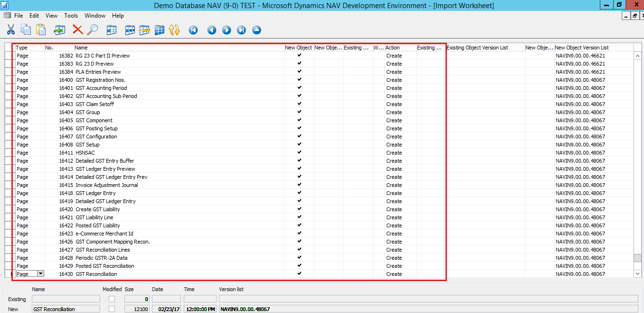Select the name cell 'e-Commerce Merchant Id'

coord(179,234)
